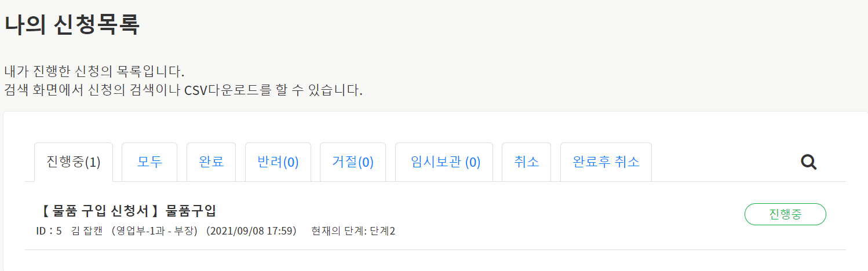Screen dimensions: 868x271
Task: View the 임시보관 (0) tab
Action: coord(444,162)
